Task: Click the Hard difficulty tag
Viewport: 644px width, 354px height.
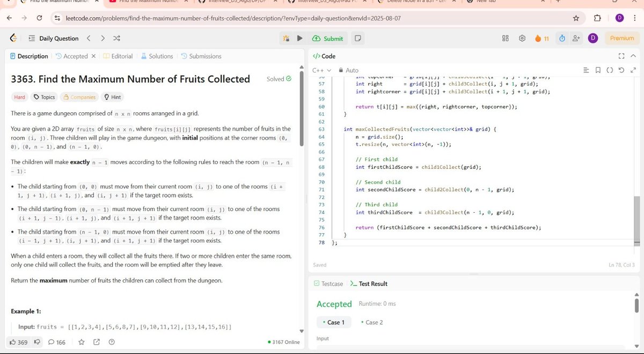Action: click(x=19, y=97)
